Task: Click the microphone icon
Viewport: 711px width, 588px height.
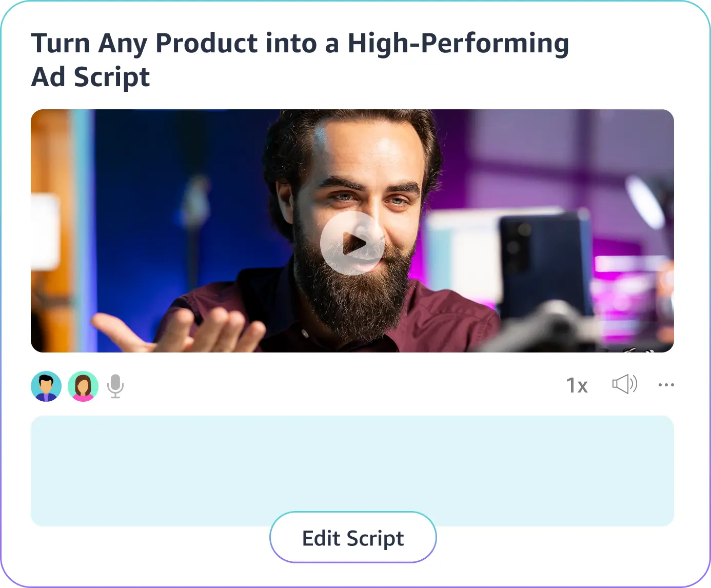Action: click(115, 386)
